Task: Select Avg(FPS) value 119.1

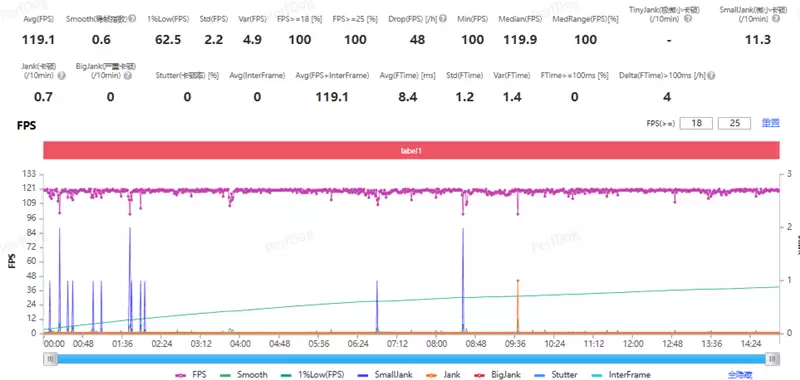Action: [x=38, y=40]
